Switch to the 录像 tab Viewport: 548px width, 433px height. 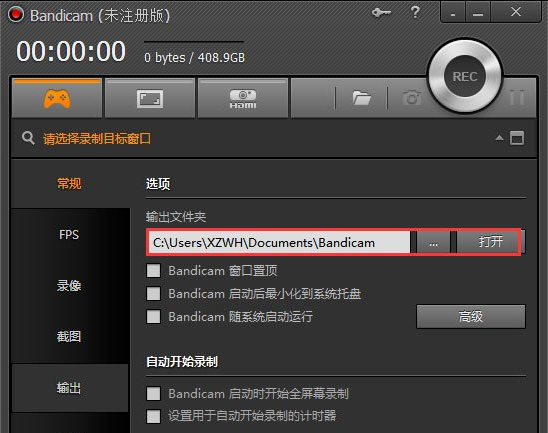coord(69,286)
